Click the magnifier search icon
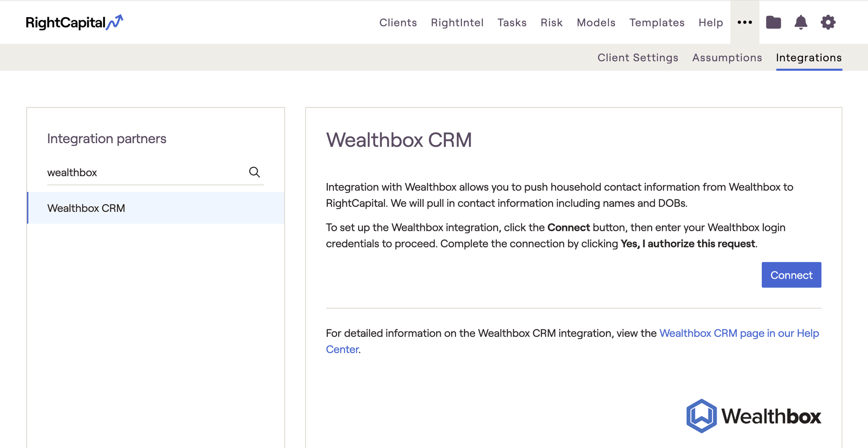The image size is (868, 448). click(x=255, y=172)
